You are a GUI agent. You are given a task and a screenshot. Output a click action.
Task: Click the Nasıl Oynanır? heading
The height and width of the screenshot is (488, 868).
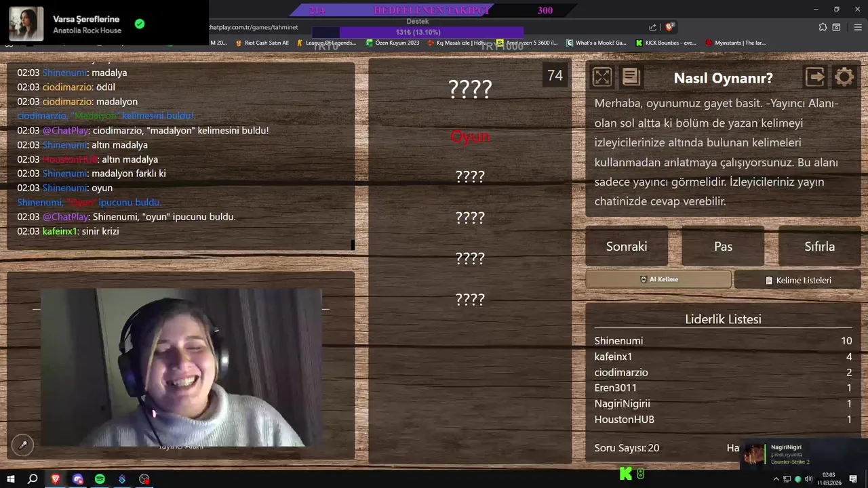coord(723,78)
